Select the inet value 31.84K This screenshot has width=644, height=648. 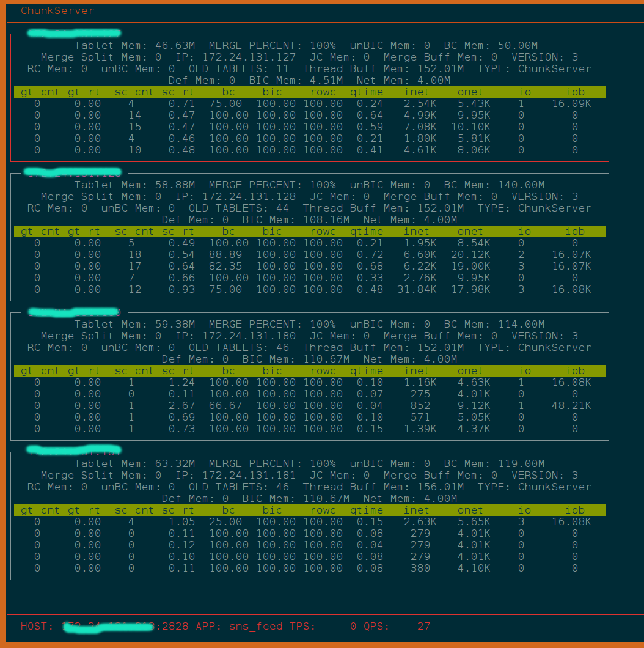pos(417,289)
